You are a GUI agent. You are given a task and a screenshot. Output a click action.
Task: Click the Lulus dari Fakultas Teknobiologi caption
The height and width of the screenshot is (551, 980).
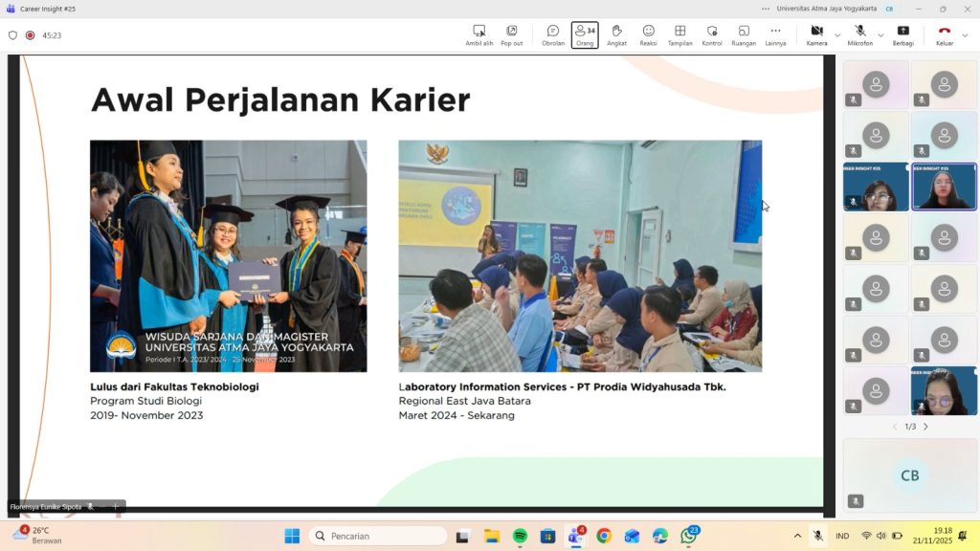[x=174, y=386]
